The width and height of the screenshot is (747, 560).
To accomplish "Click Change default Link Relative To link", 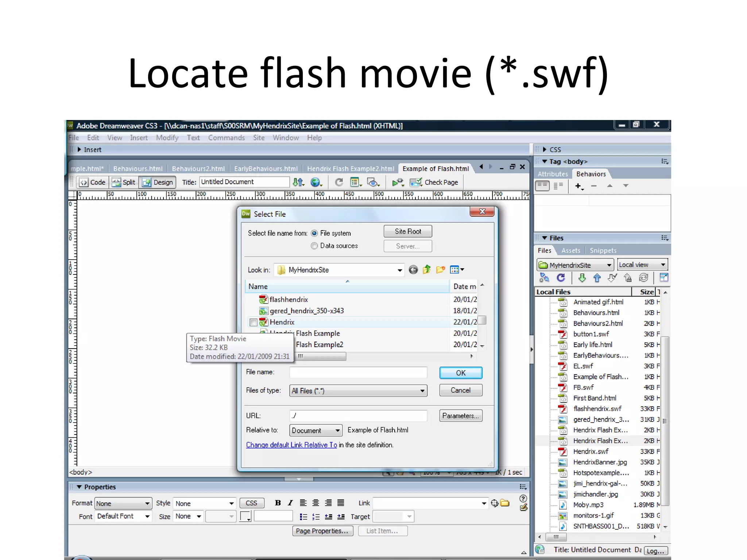I will coord(291,445).
